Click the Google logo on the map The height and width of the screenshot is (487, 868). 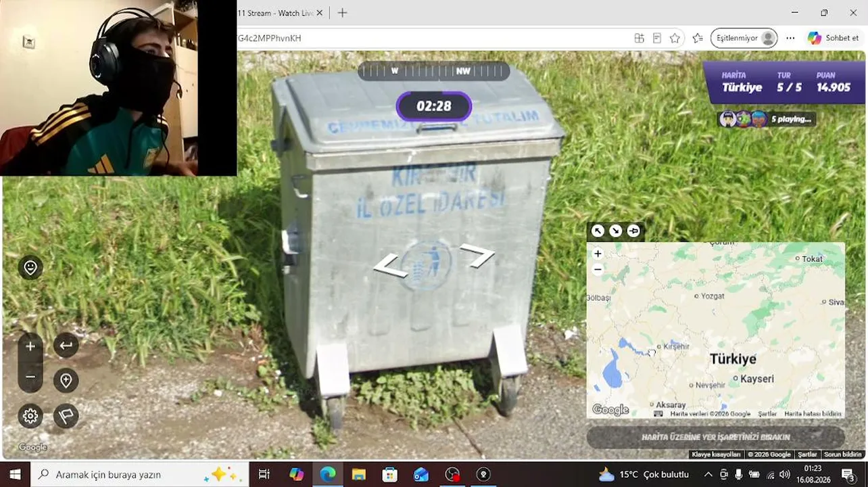point(610,409)
